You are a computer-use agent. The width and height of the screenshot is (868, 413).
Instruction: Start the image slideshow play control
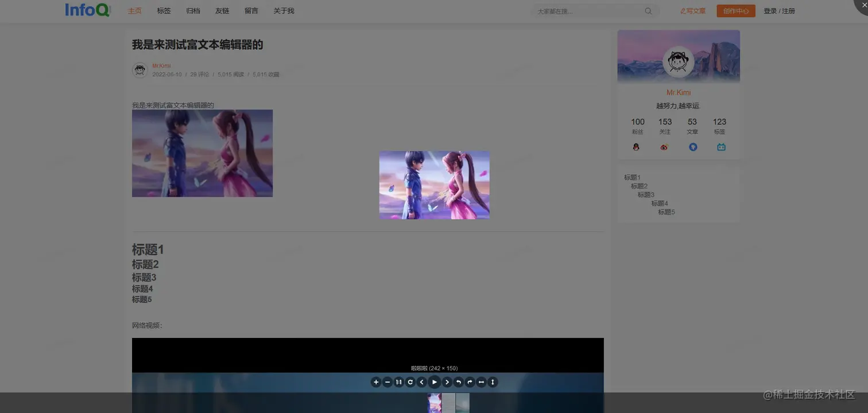point(434,382)
